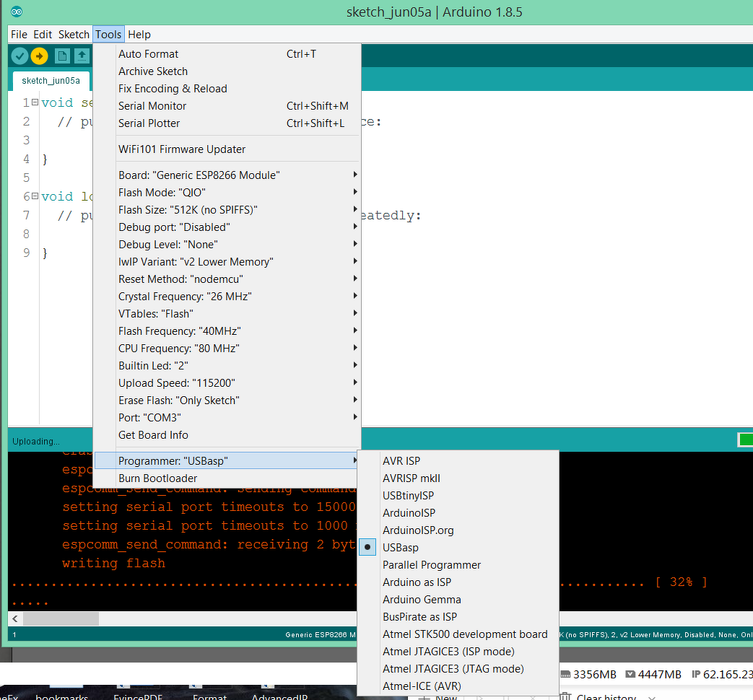The height and width of the screenshot is (700, 753).
Task: Expand Erase Flash Only Sketch submenu
Action: coord(227,400)
